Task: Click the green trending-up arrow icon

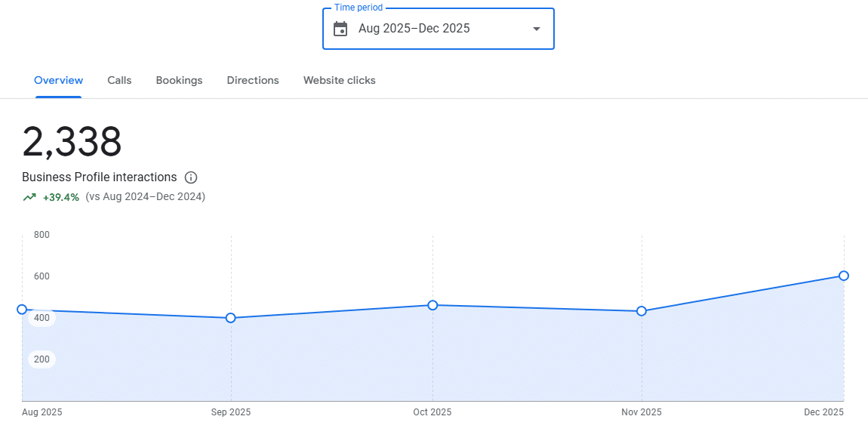Action: click(29, 197)
